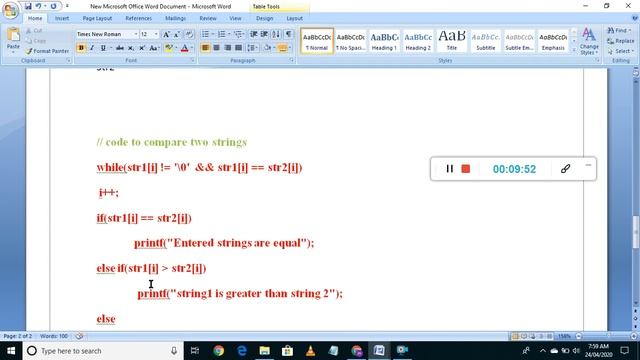Image resolution: width=640 pixels, height=360 pixels.
Task: Open the line spacing dropdown
Action: point(252,48)
